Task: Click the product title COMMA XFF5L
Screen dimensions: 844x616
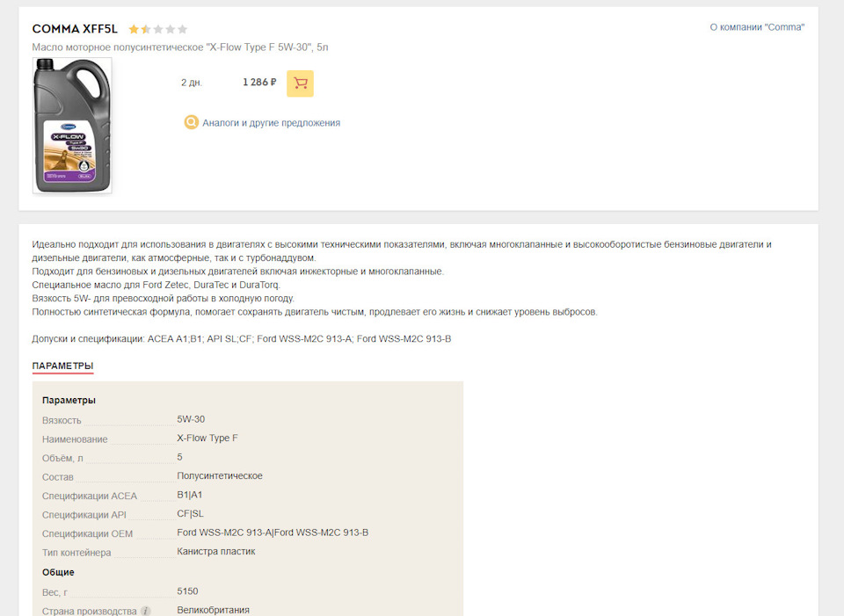Action: (x=75, y=29)
